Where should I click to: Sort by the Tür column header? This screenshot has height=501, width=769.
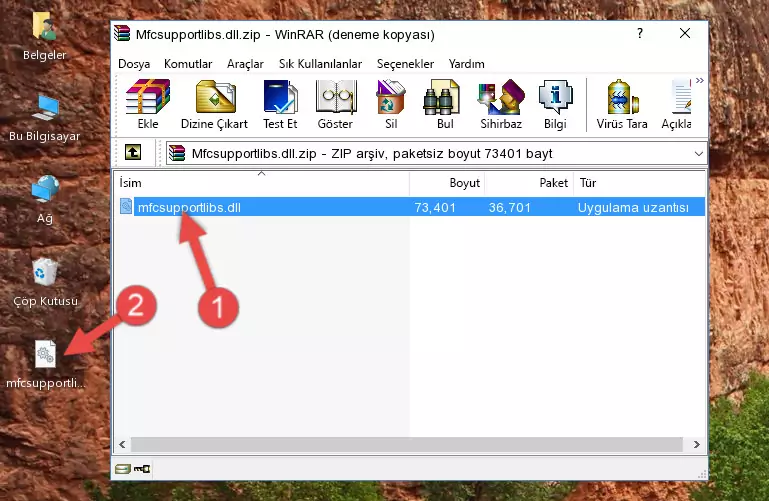tap(640, 183)
